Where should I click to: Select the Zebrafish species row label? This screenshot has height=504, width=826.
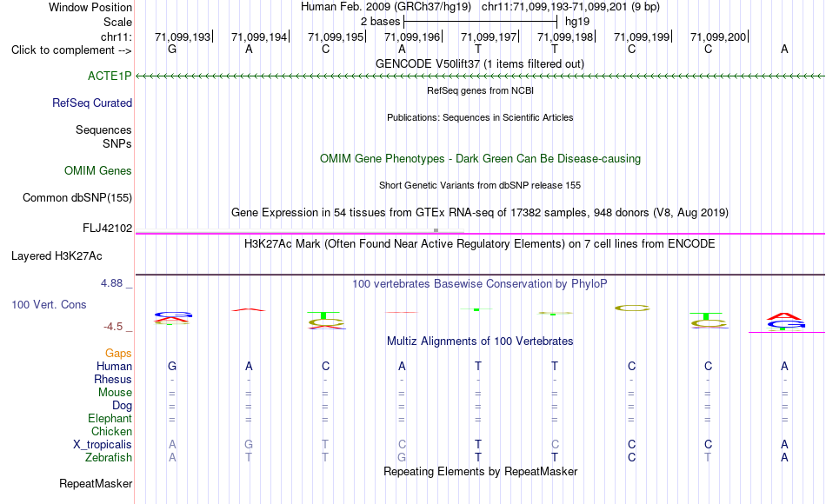(x=109, y=457)
